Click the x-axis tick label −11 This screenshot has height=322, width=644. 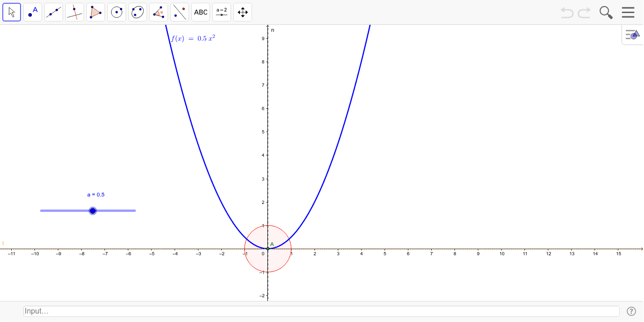pyautogui.click(x=11, y=254)
